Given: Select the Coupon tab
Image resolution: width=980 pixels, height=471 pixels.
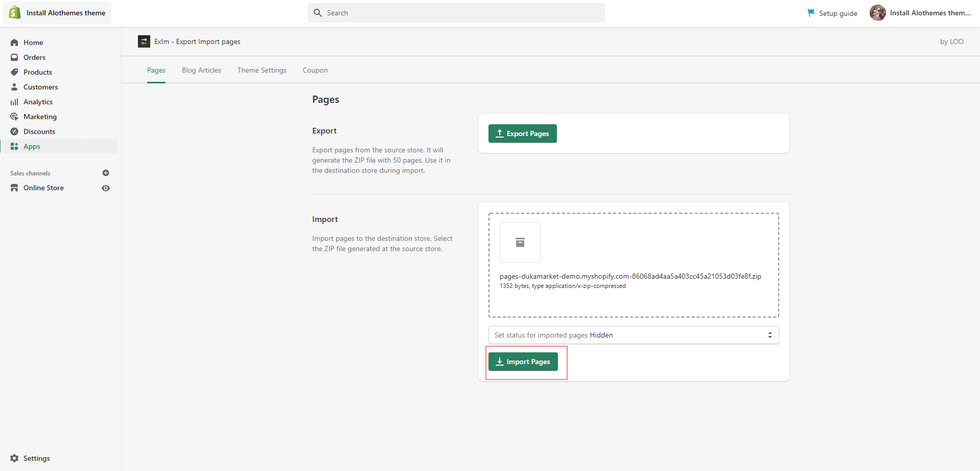Looking at the screenshot, I should (x=315, y=70).
